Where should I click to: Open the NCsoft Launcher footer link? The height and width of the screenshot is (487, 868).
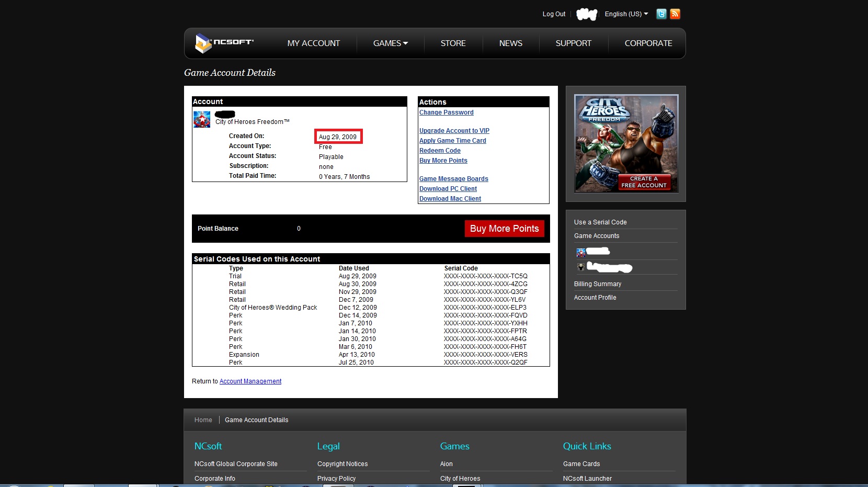pyautogui.click(x=587, y=479)
